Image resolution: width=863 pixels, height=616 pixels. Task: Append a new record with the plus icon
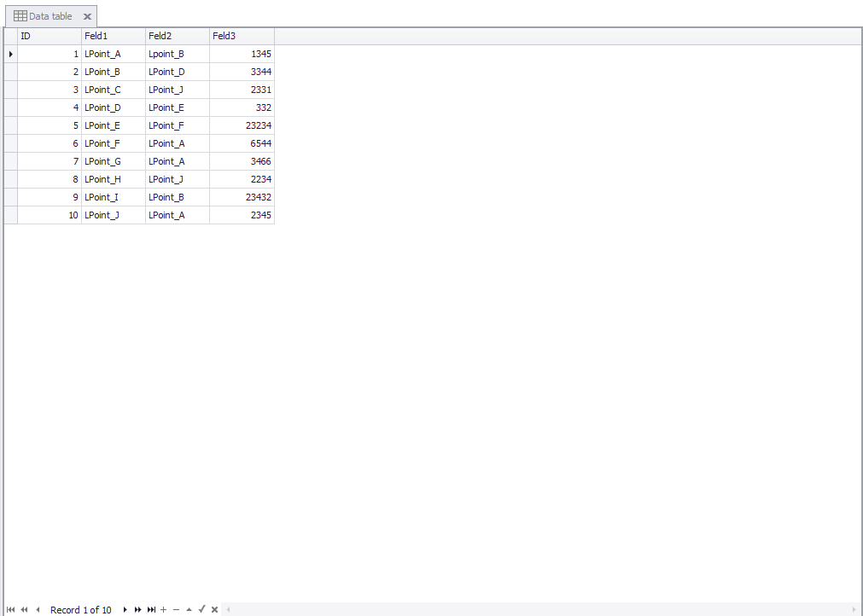click(x=163, y=610)
